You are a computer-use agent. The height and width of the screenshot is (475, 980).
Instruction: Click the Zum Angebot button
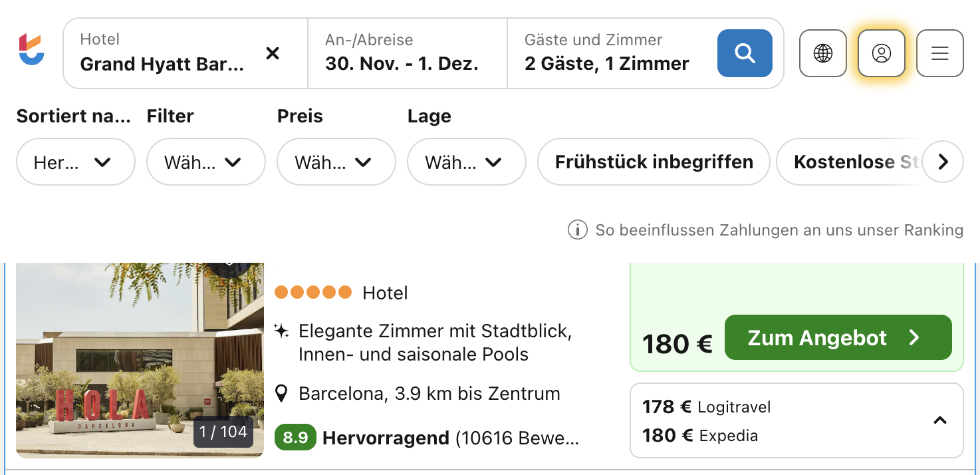click(838, 337)
